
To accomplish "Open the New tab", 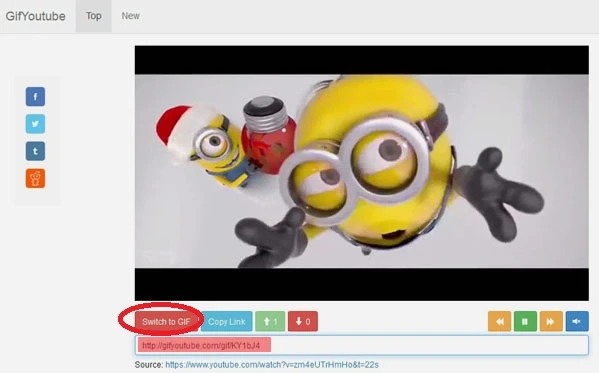I will (x=130, y=16).
